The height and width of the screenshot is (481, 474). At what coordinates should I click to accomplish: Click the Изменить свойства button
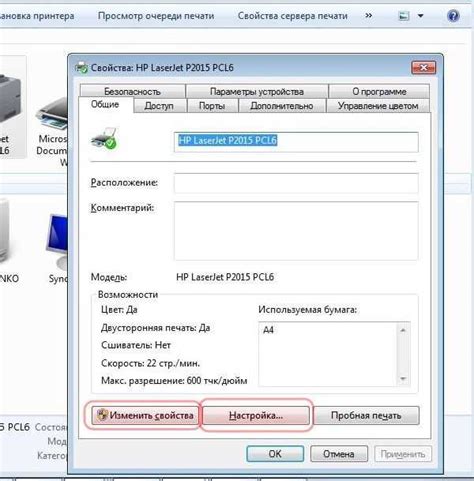click(145, 415)
